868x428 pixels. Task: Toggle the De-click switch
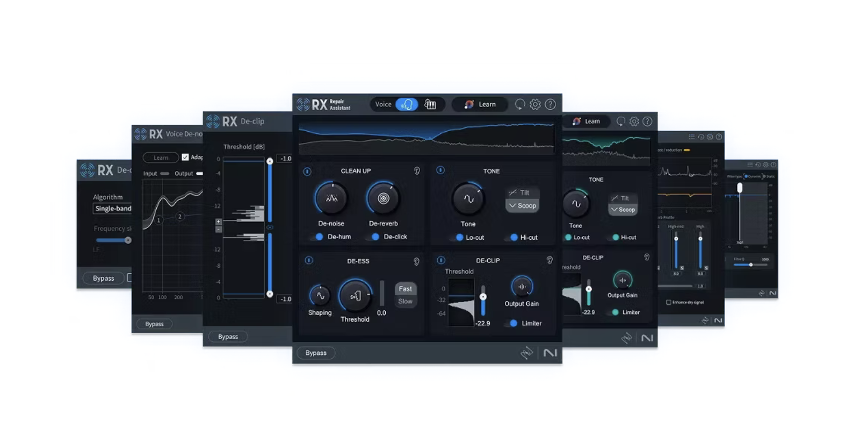(x=375, y=237)
